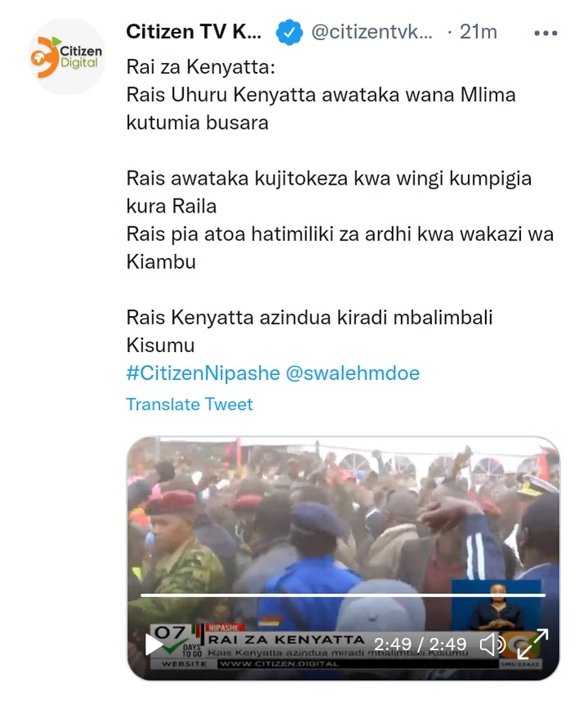Click the WWW.CITIZEN.DIGITAL website ticker
This screenshot has width=588, height=701.
tap(278, 664)
